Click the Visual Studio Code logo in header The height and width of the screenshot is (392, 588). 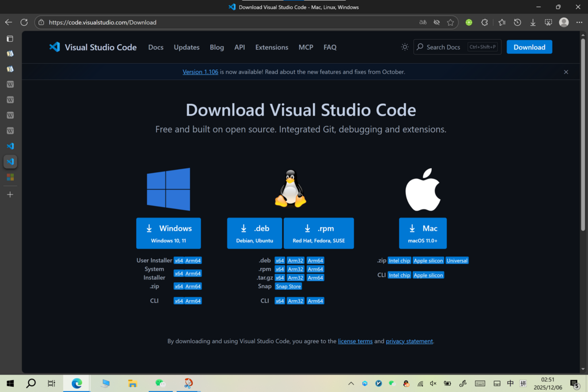55,46
